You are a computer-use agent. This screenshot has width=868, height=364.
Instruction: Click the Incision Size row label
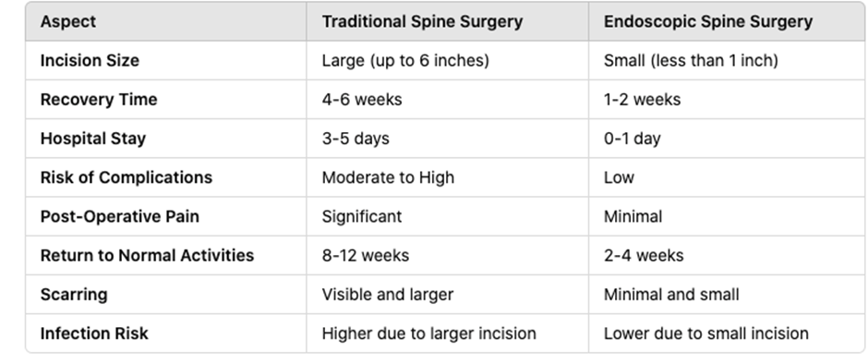pos(90,60)
